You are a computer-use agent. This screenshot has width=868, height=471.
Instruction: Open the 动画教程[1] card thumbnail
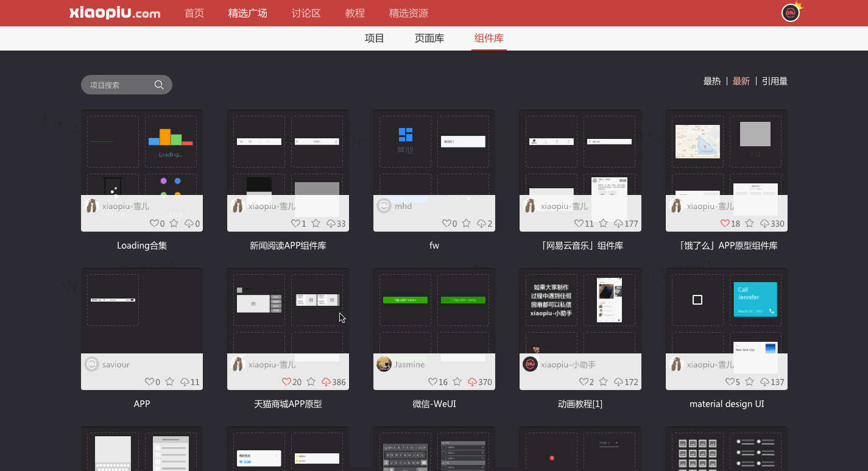point(580,329)
